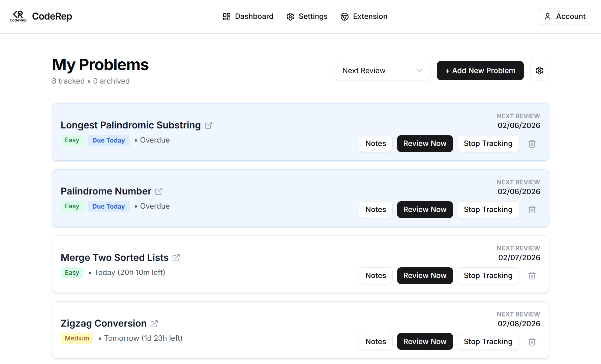Open Zigzag Conversion in external link

pos(154,323)
